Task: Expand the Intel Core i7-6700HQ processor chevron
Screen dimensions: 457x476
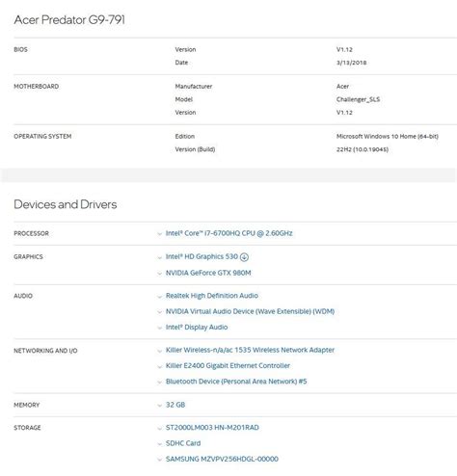Action: click(x=159, y=234)
